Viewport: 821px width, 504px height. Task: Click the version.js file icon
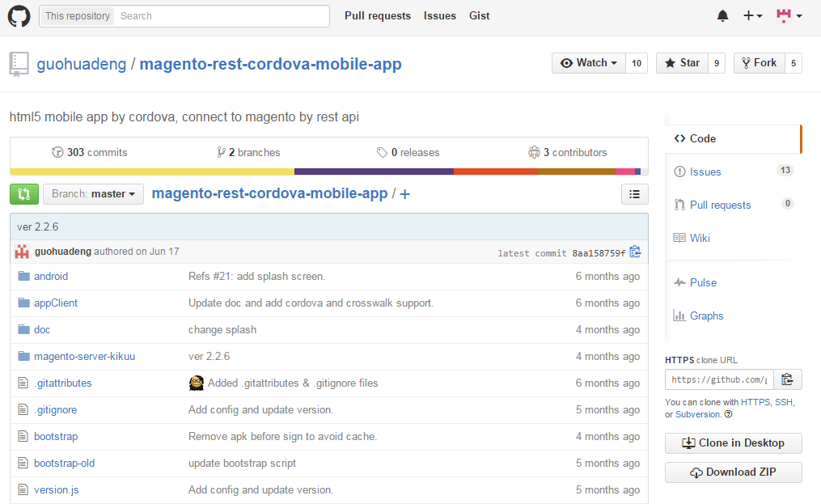click(x=23, y=490)
